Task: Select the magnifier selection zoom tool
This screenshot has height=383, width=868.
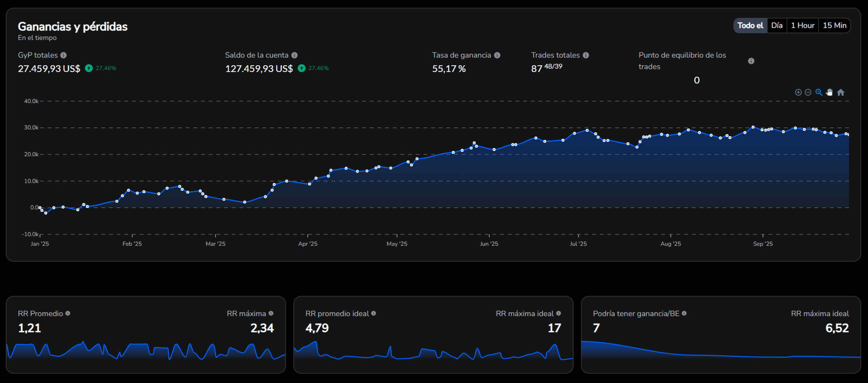Action: pyautogui.click(x=819, y=92)
